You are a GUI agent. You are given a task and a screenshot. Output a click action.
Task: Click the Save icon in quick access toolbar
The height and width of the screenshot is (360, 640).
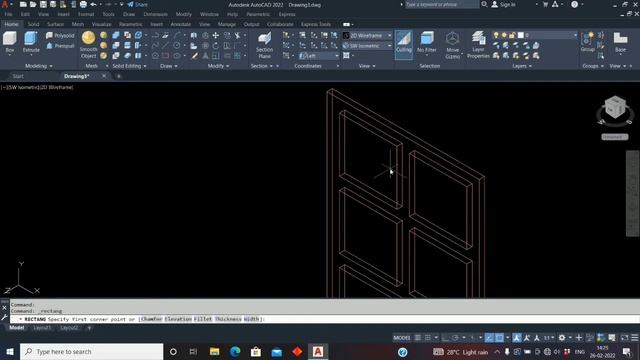[x=43, y=4]
